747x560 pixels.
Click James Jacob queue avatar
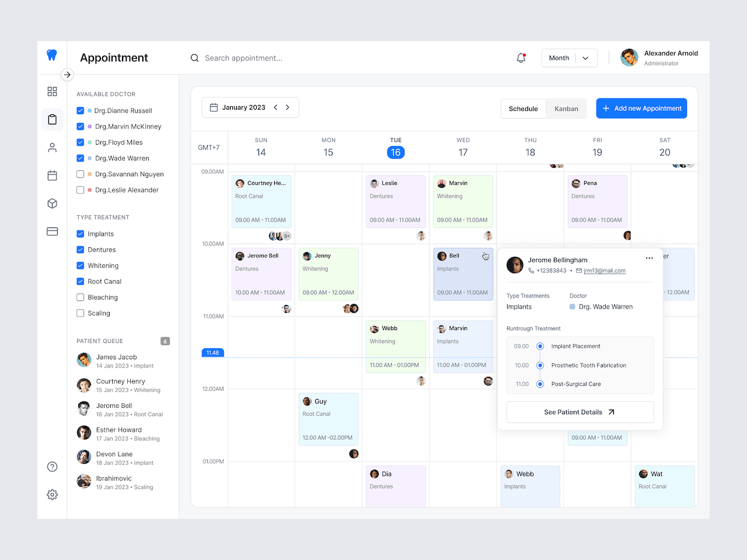click(x=84, y=360)
